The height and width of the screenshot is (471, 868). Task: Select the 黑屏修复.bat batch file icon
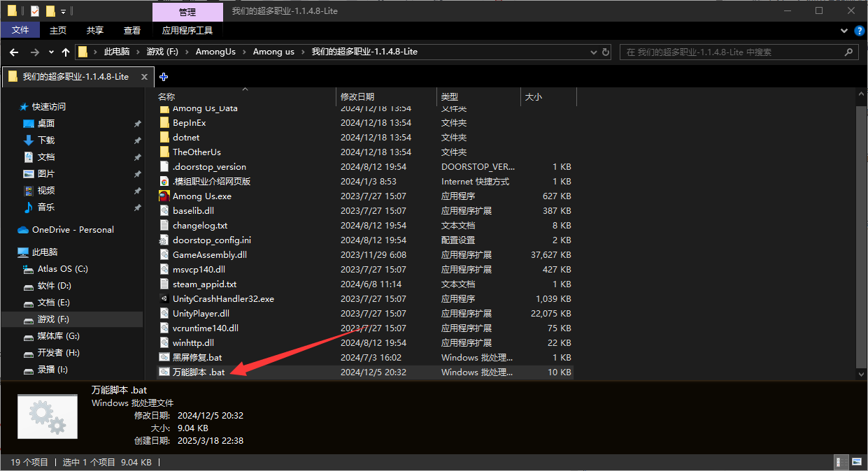pos(164,357)
